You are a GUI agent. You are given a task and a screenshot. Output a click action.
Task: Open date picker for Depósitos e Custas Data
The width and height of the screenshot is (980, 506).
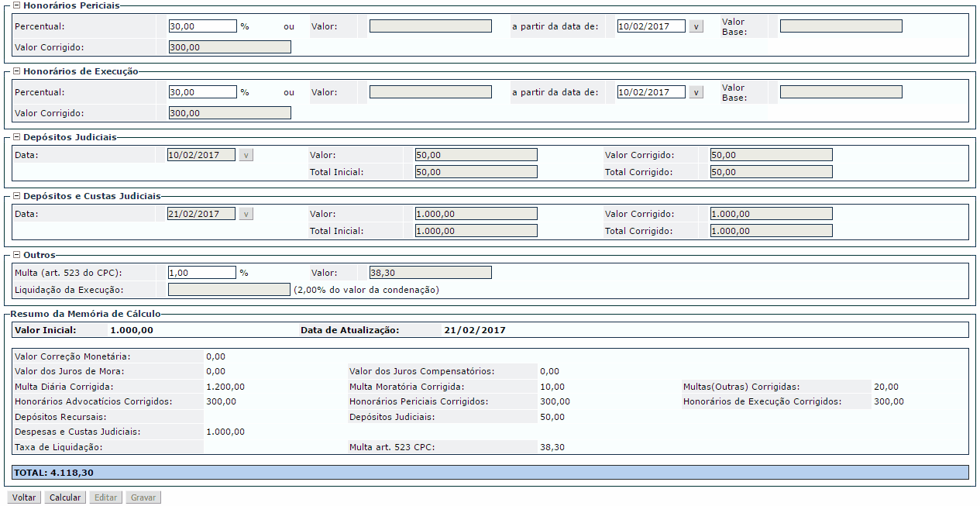click(x=246, y=214)
